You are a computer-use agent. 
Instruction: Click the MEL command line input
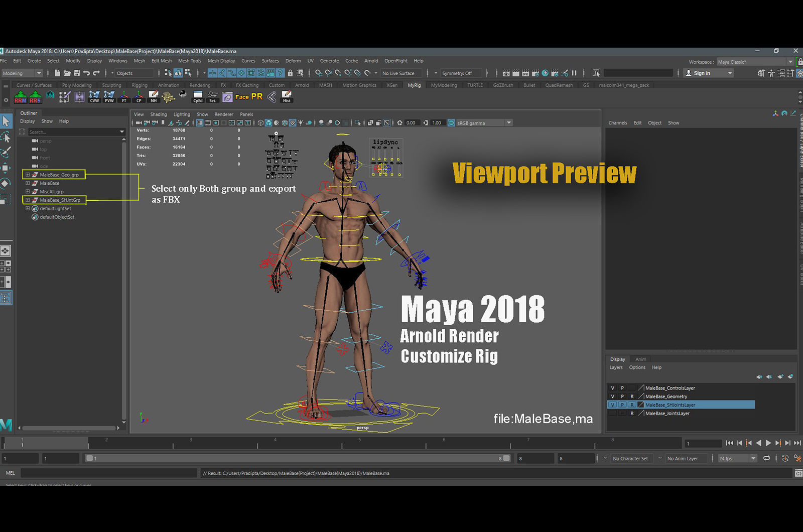(x=108, y=473)
